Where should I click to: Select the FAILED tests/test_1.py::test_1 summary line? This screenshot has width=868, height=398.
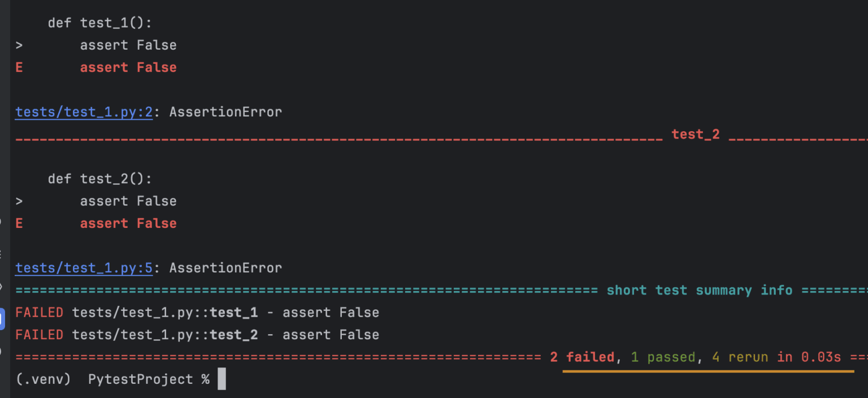point(197,313)
